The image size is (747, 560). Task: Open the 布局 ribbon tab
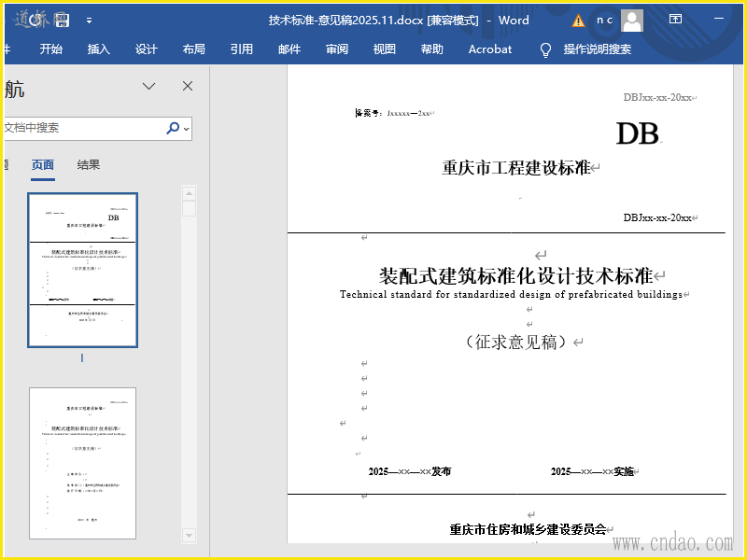pyautogui.click(x=193, y=49)
